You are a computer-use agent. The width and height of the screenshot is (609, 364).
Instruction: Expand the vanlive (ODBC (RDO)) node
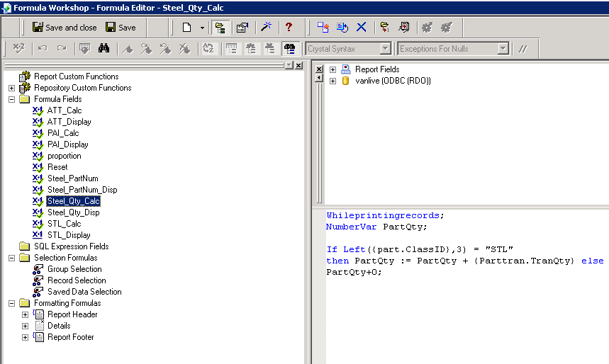coord(333,81)
